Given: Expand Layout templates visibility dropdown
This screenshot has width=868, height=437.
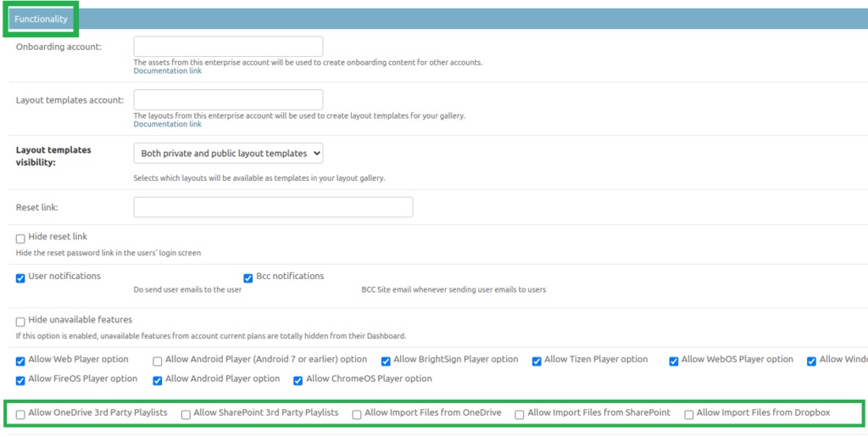Looking at the screenshot, I should (x=228, y=154).
